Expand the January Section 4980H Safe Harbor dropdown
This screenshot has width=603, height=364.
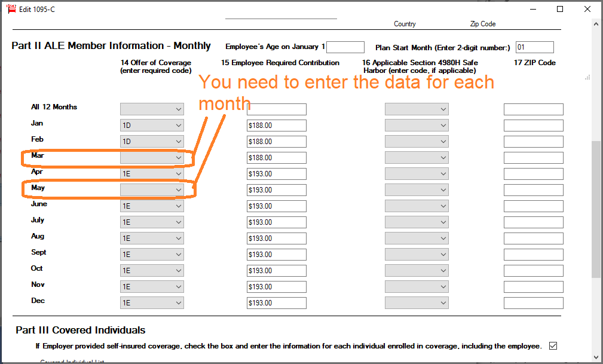click(x=417, y=125)
